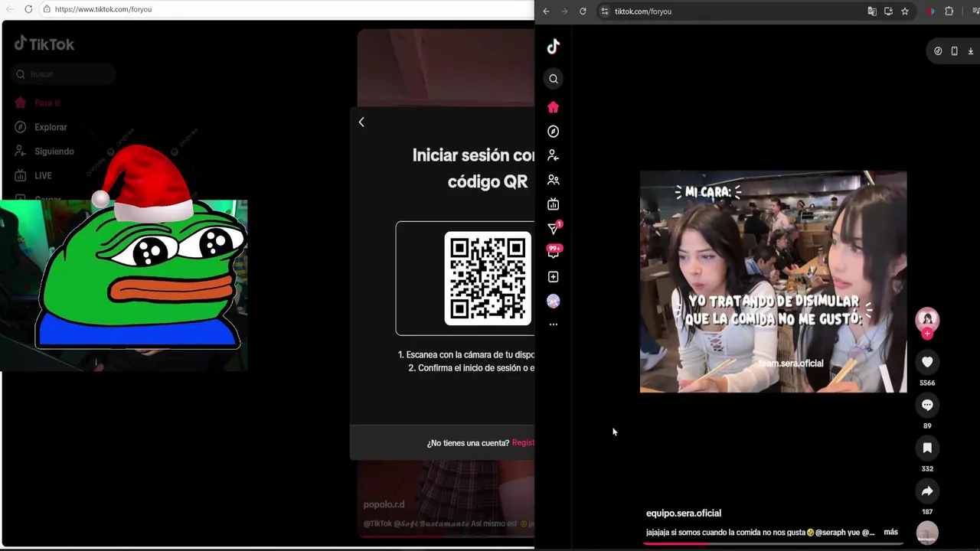The image size is (980, 551).
Task: Click the spinning sound disc thumbnail
Action: click(x=927, y=533)
